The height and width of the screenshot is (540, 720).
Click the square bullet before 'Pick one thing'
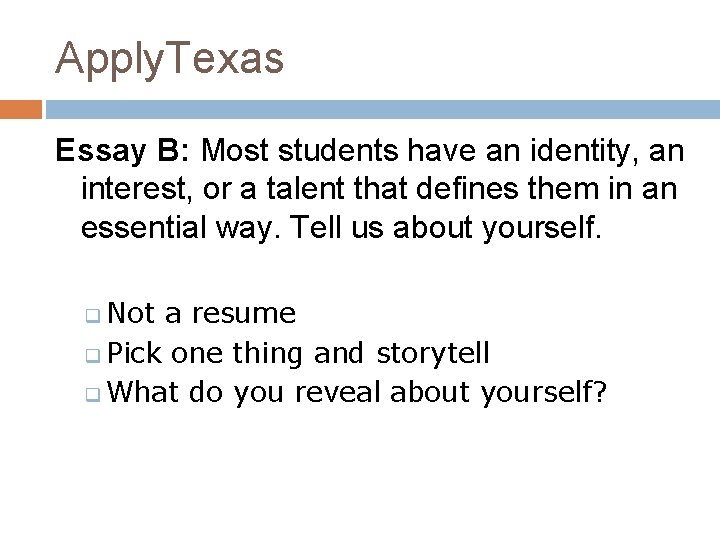[x=93, y=355]
